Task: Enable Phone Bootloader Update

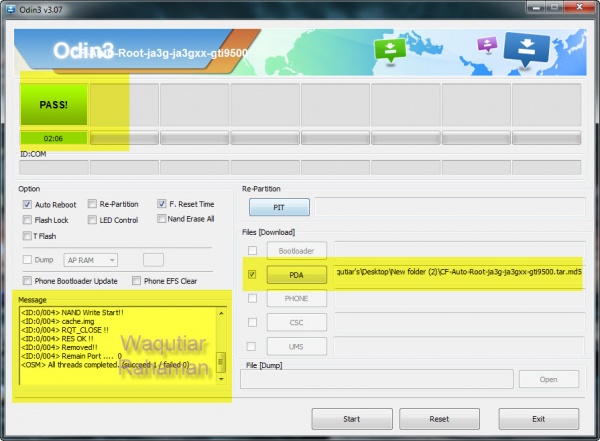Action: coord(27,281)
